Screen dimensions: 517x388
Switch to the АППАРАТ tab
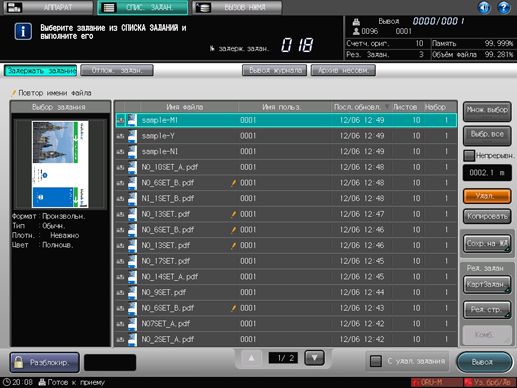point(48,7)
